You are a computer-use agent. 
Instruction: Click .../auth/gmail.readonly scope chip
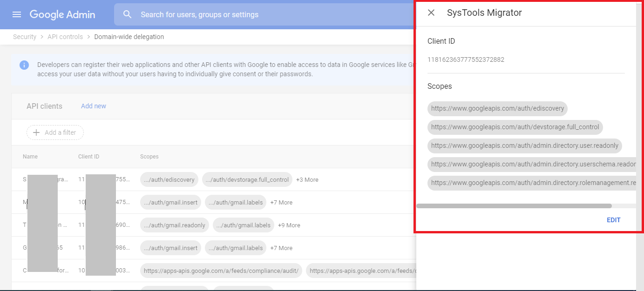coord(175,225)
